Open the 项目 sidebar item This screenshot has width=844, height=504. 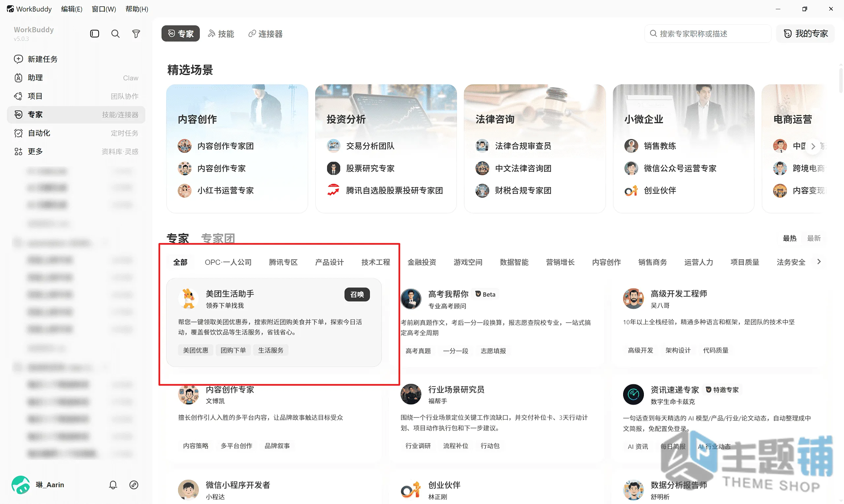point(76,96)
